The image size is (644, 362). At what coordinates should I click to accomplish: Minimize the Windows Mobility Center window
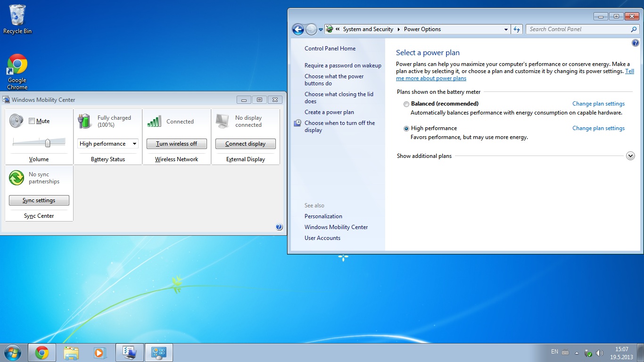coord(244,99)
